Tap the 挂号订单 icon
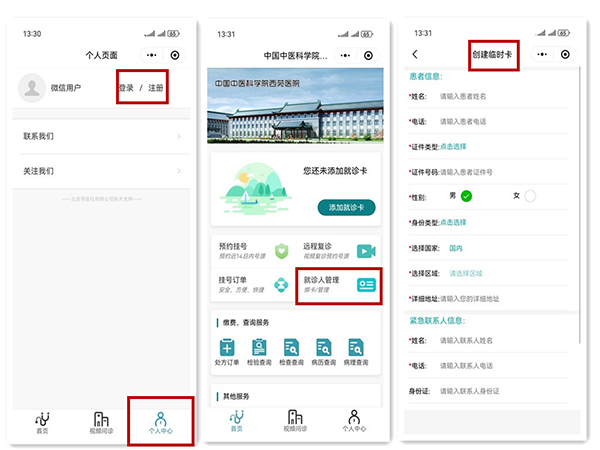The width and height of the screenshot is (600, 450). click(x=282, y=285)
